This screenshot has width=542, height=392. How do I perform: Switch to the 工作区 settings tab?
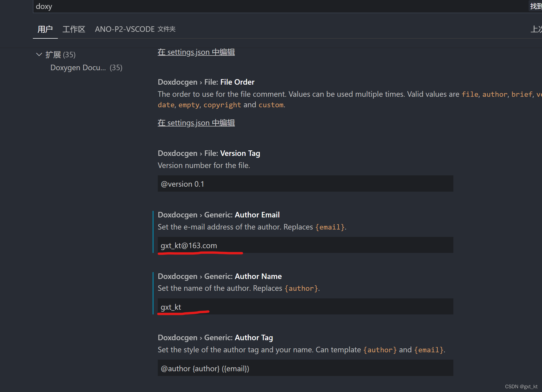(74, 29)
